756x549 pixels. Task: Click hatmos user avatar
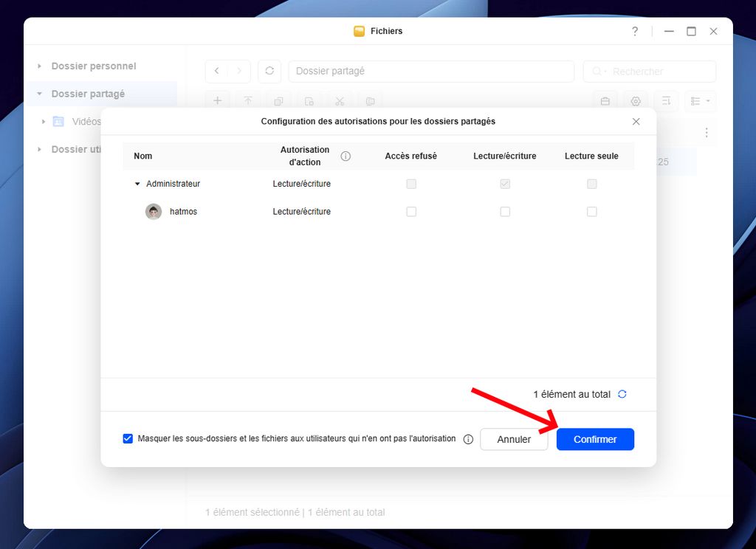pyautogui.click(x=154, y=212)
